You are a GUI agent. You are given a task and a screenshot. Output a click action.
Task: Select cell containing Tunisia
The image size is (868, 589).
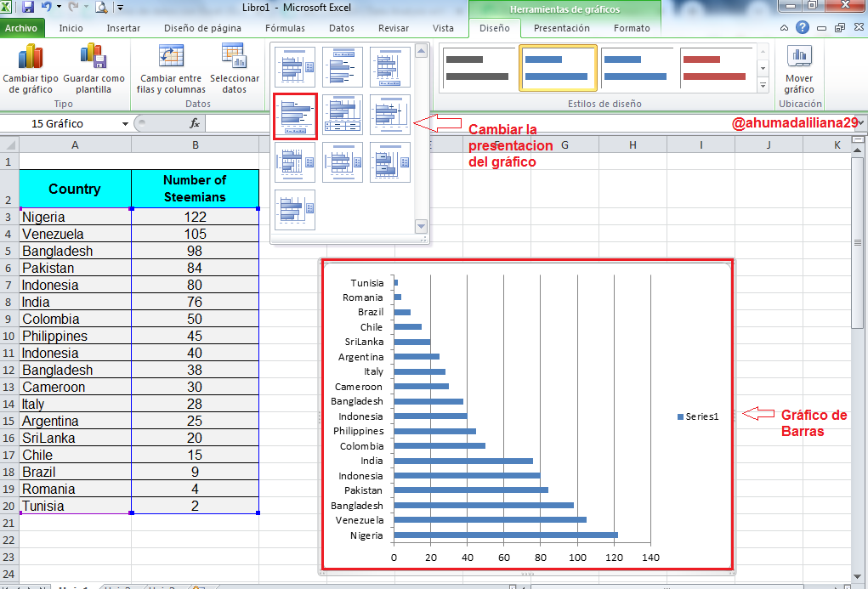coord(75,506)
